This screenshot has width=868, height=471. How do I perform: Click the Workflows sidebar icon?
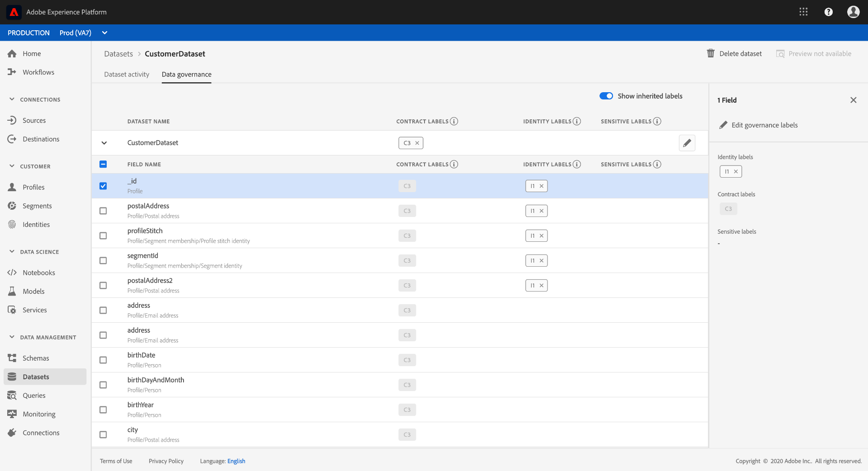point(12,72)
